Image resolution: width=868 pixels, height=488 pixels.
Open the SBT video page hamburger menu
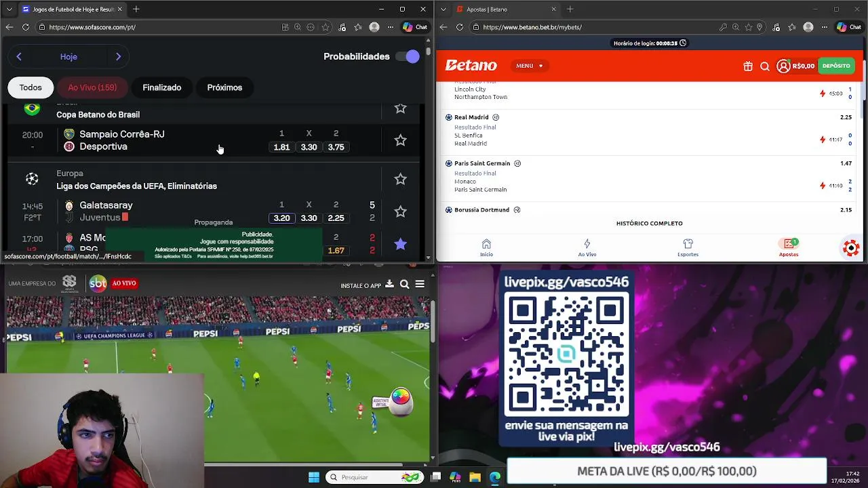[x=420, y=285]
